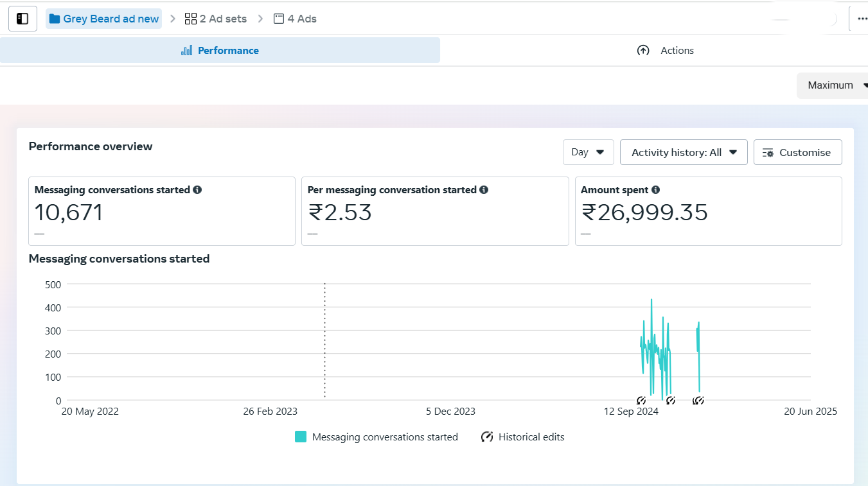Image resolution: width=868 pixels, height=486 pixels.
Task: Open the Day granularity dropdown
Action: tap(588, 152)
